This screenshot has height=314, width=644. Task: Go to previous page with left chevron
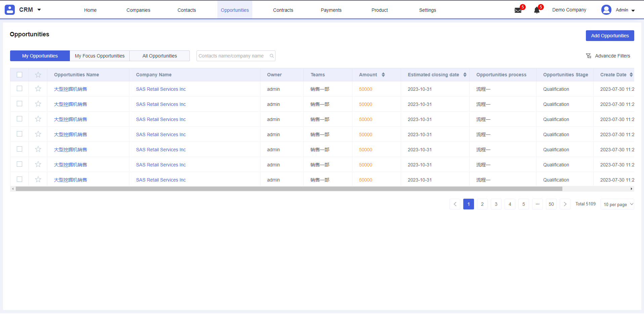click(x=455, y=204)
